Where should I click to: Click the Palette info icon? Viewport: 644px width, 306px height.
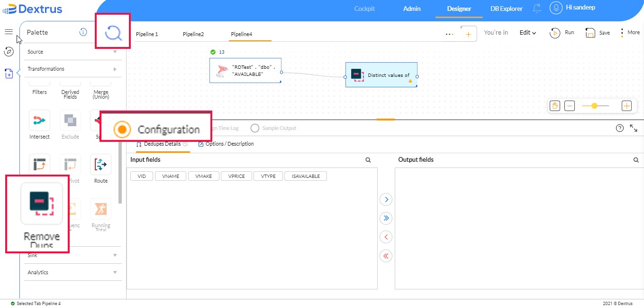point(83,32)
